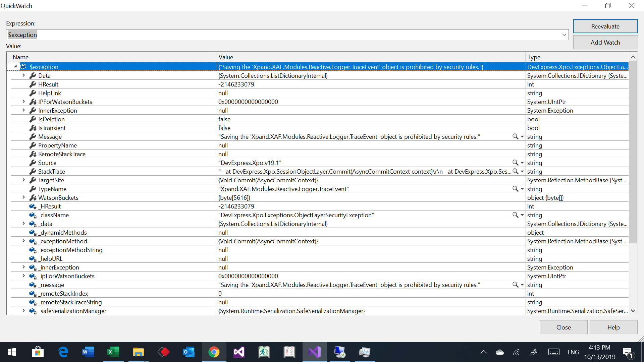Screen dimensions: 644x362
Task: Expand the InnerException node
Action: coord(24,110)
